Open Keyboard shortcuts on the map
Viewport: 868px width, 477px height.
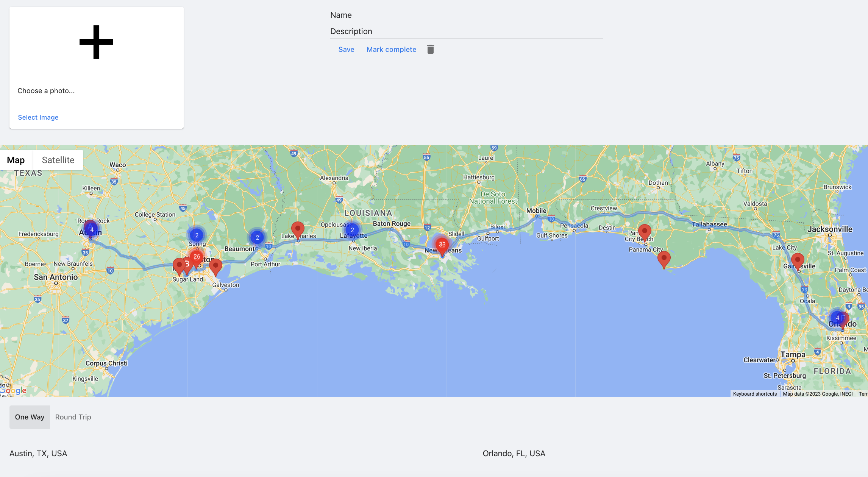[x=755, y=394]
